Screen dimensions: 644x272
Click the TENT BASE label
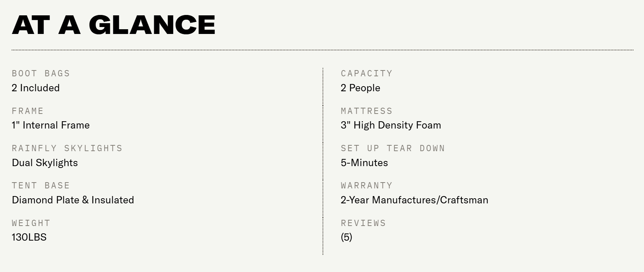tap(41, 185)
